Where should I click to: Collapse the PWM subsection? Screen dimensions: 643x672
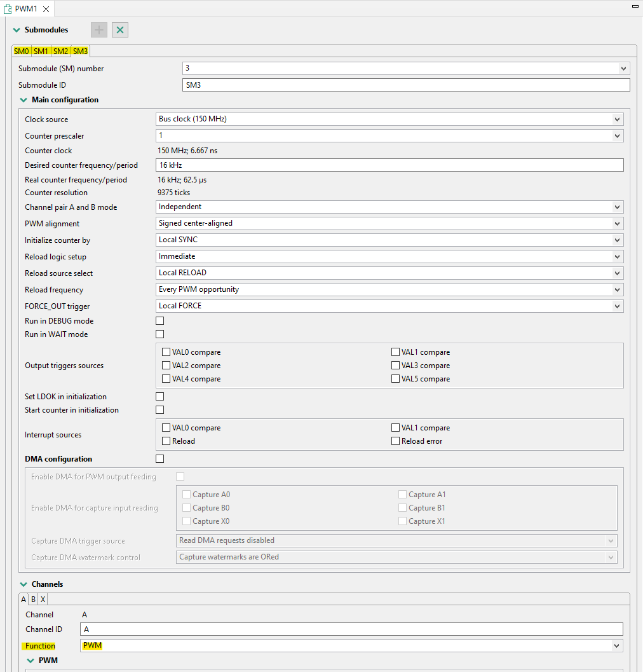(x=30, y=661)
